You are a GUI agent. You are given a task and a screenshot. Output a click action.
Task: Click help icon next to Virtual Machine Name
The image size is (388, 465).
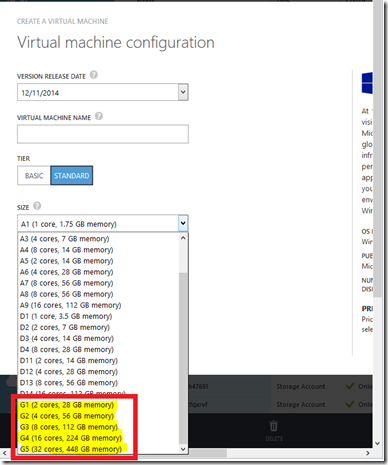pos(99,116)
